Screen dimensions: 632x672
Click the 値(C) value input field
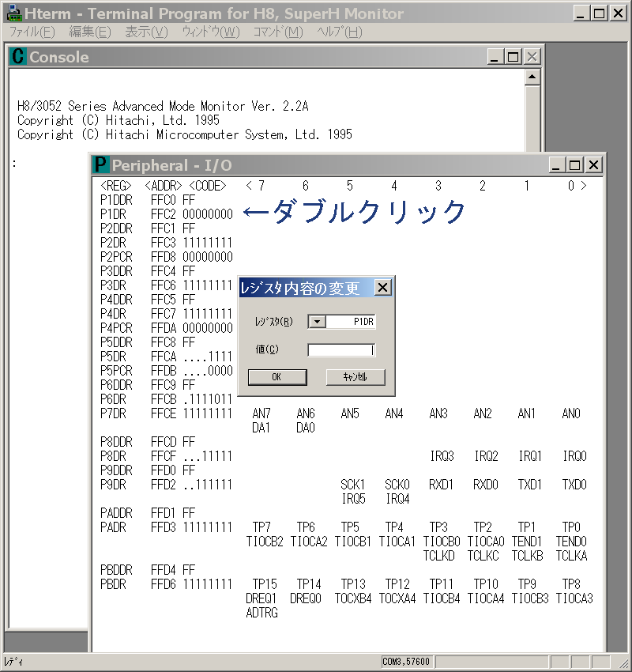pyautogui.click(x=340, y=350)
